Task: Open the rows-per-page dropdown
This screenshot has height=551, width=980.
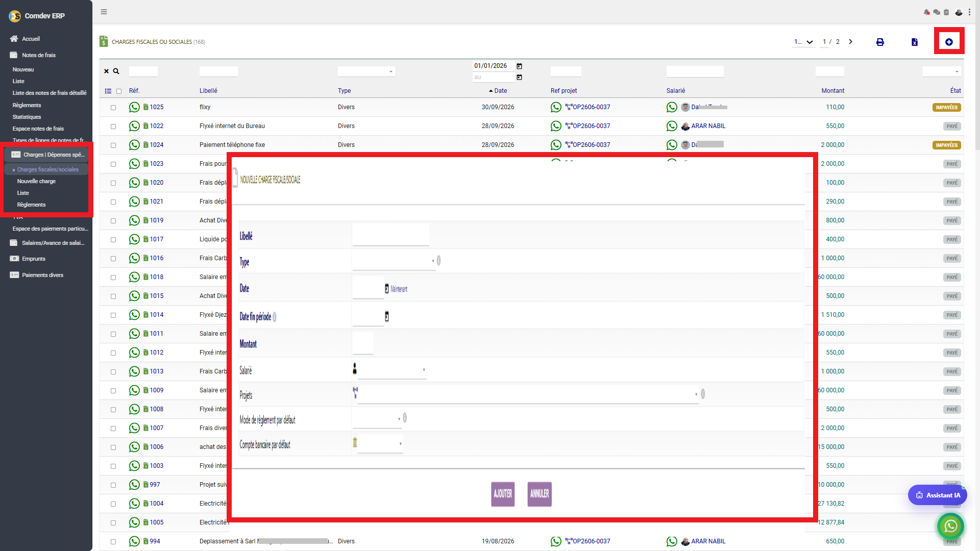Action: (803, 42)
